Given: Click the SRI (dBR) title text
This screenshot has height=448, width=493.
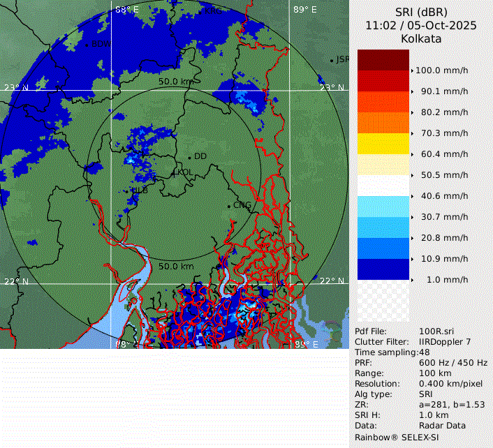Looking at the screenshot, I should pyautogui.click(x=421, y=12).
